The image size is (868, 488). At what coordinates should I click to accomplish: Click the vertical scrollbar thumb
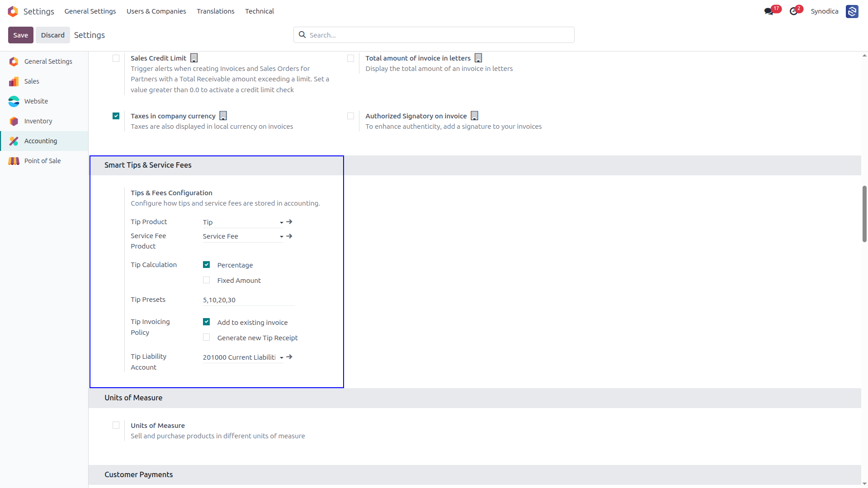pos(864,214)
